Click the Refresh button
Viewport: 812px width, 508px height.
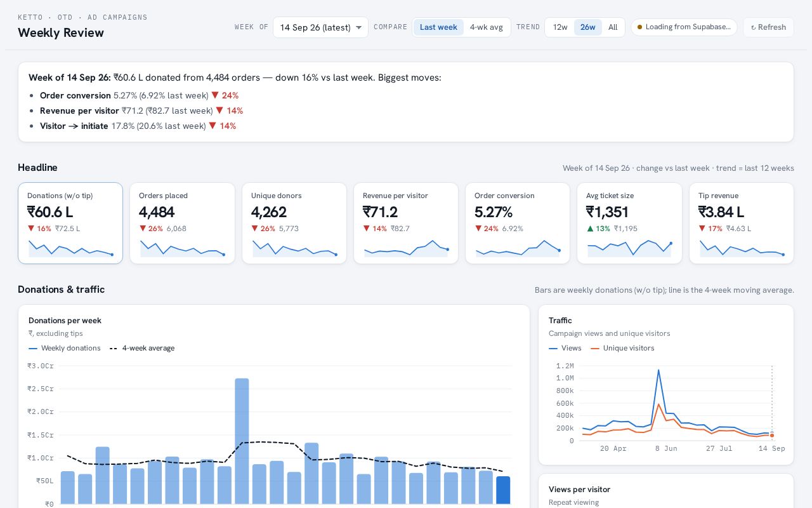pos(768,27)
